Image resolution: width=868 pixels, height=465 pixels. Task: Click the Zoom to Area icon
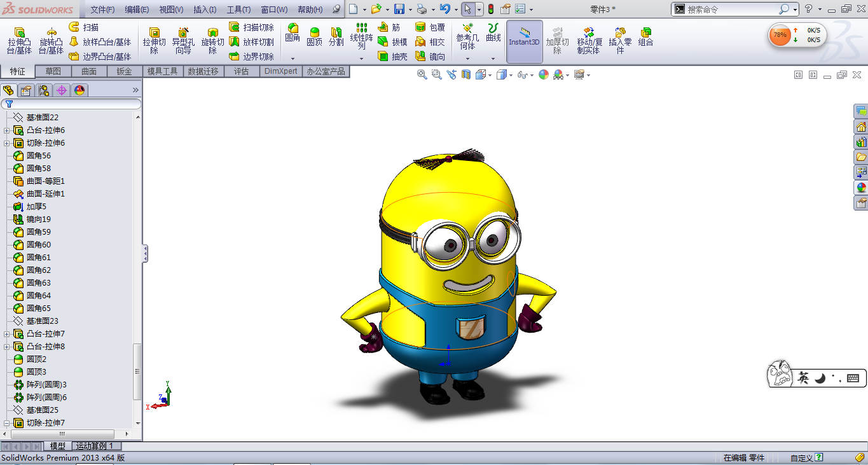pos(436,74)
